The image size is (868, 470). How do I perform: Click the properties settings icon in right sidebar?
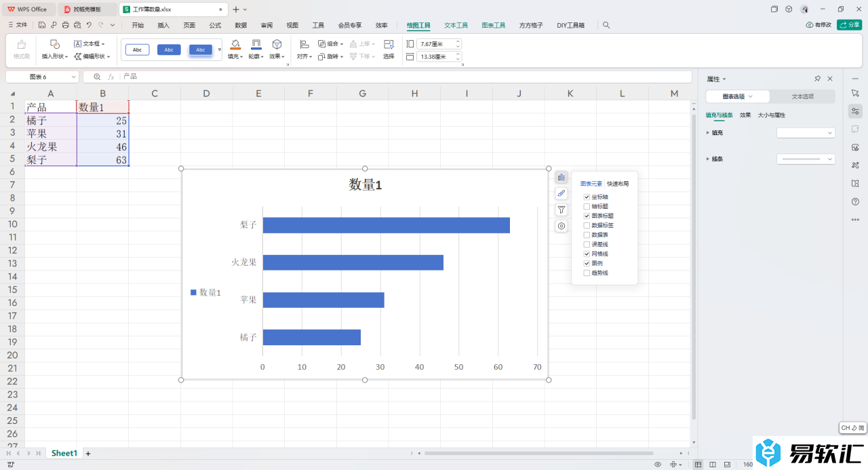(855, 111)
